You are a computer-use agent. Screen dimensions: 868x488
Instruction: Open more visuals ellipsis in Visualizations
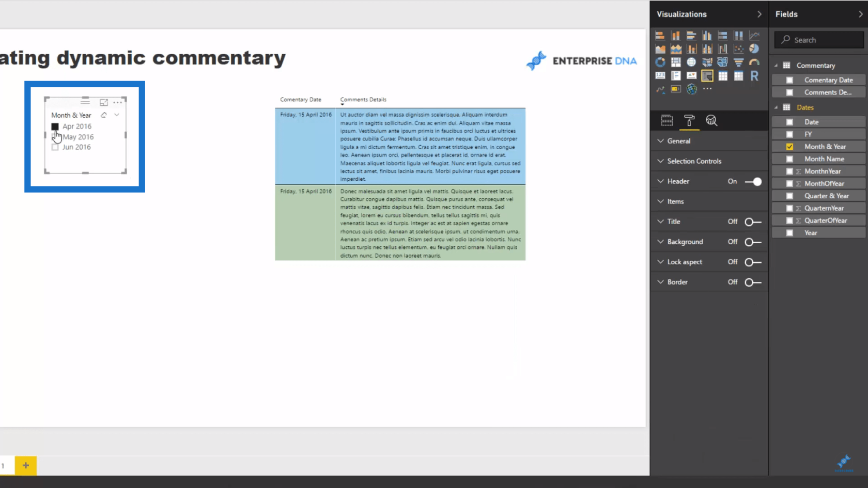point(707,89)
